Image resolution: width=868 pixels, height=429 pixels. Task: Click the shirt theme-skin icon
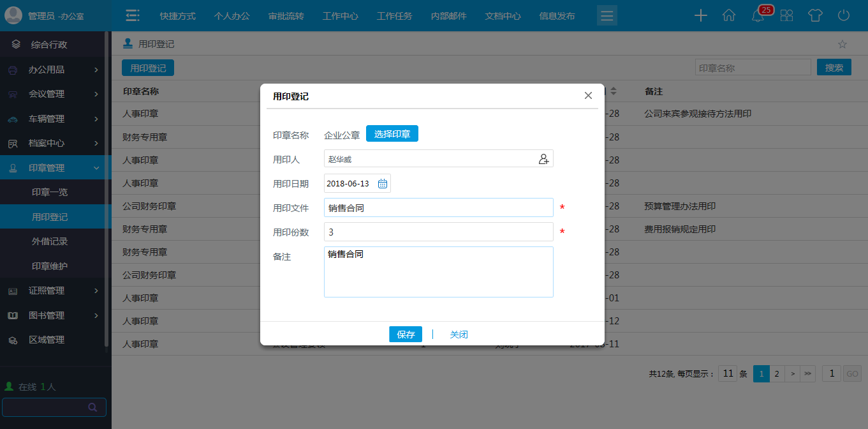pos(815,15)
